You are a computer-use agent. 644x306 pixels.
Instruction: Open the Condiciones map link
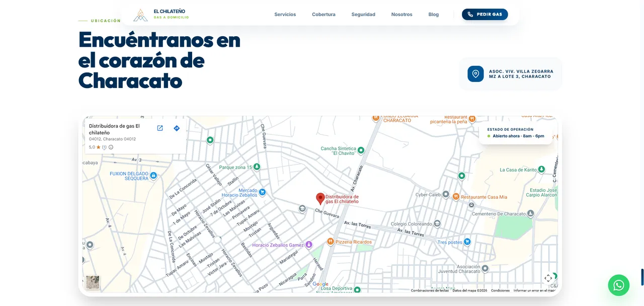[500, 290]
